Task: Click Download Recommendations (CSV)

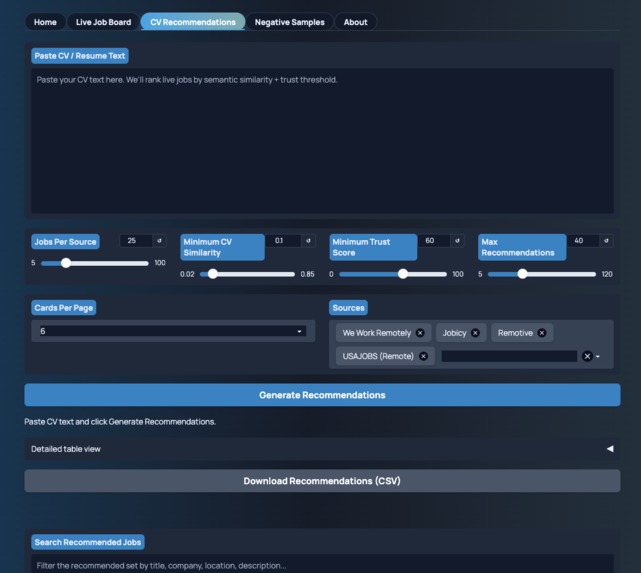Action: pyautogui.click(x=322, y=481)
